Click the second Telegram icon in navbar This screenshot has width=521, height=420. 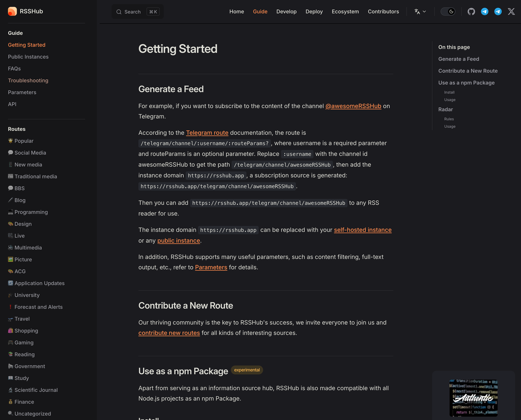tap(498, 12)
